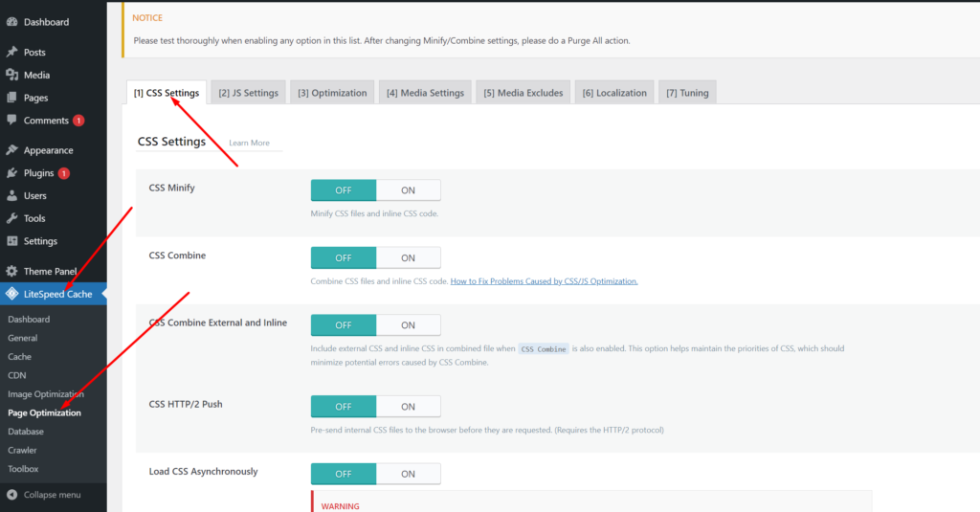Viewport: 980px width, 512px height.
Task: Click the CSS Settings section heading
Action: pos(171,142)
